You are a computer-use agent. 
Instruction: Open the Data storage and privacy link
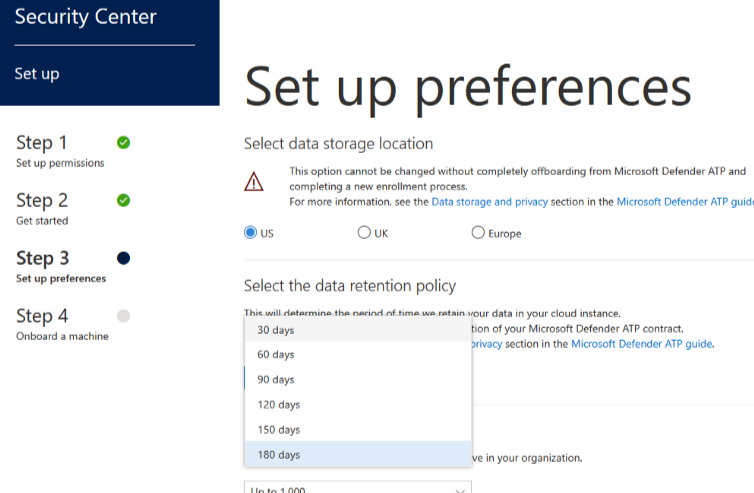click(x=490, y=202)
